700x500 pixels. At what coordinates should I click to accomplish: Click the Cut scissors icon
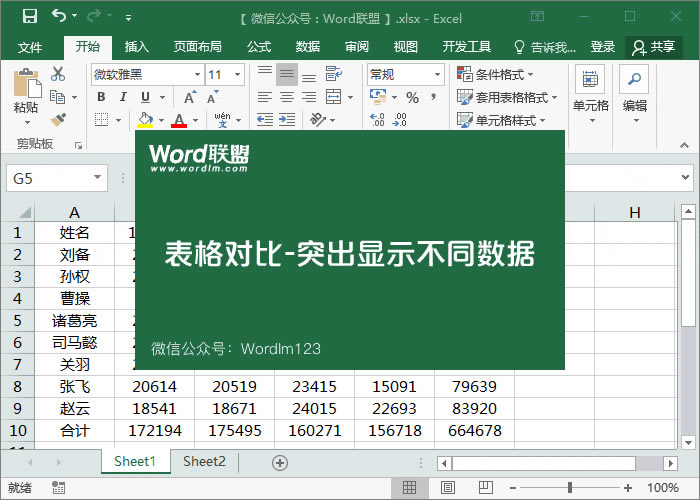(x=57, y=74)
